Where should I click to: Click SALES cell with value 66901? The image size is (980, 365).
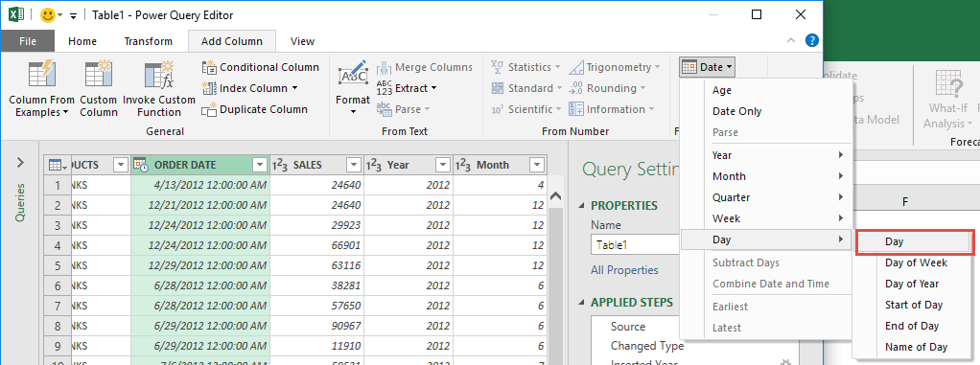(316, 245)
